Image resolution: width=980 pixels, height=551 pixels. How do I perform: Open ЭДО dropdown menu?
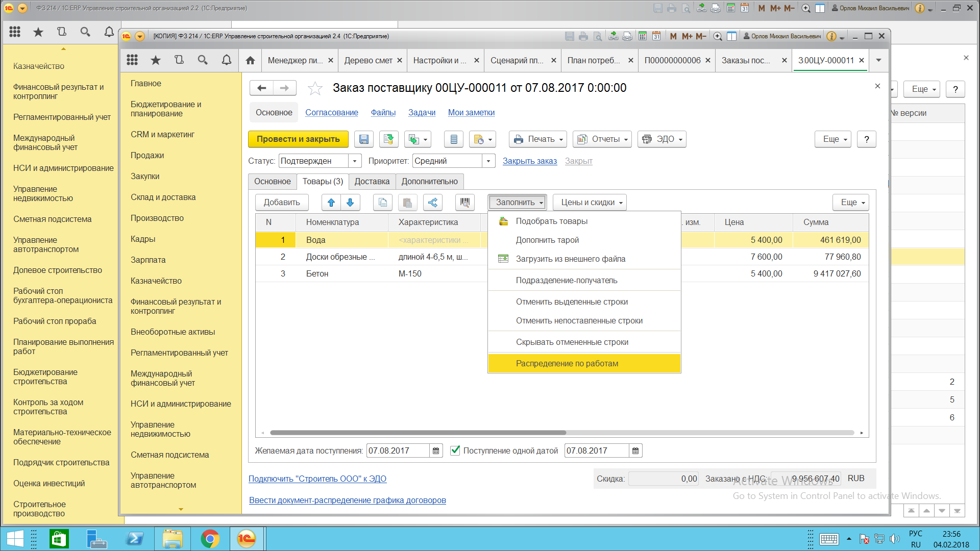(x=662, y=139)
